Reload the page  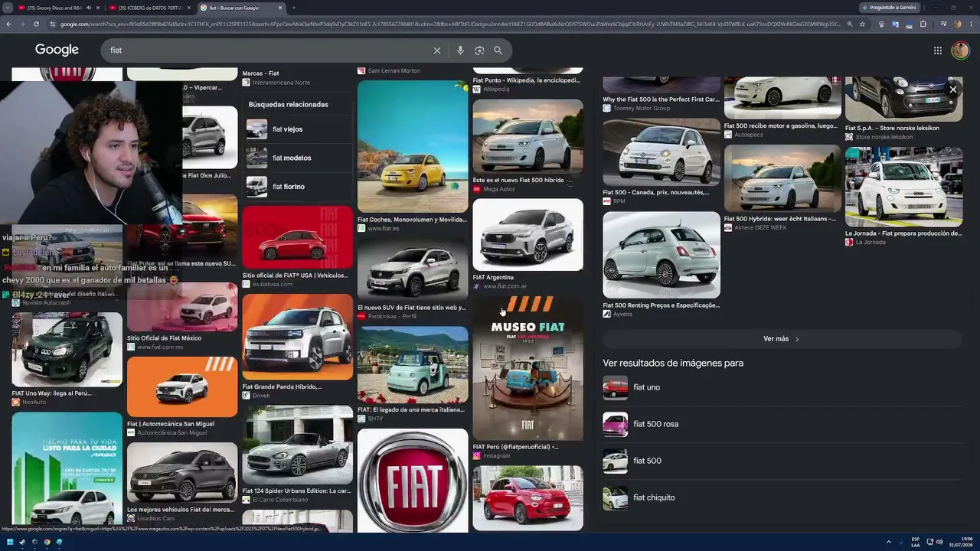click(x=36, y=24)
